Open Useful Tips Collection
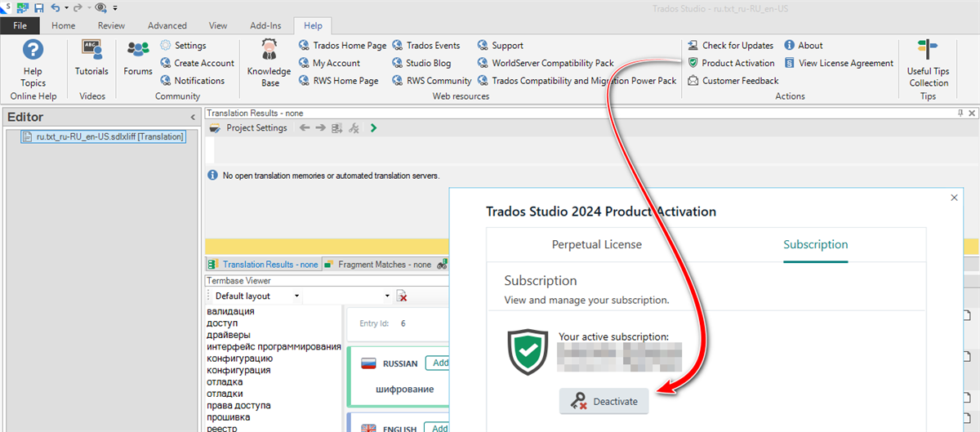Image resolution: width=980 pixels, height=432 pixels. point(929,63)
